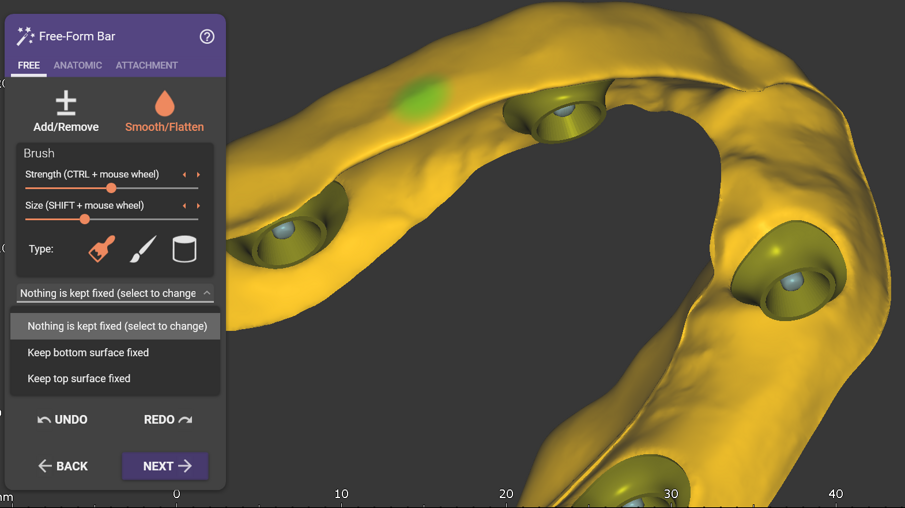Click the 'Free-Form Bar' title text
905x508 pixels.
click(x=77, y=36)
